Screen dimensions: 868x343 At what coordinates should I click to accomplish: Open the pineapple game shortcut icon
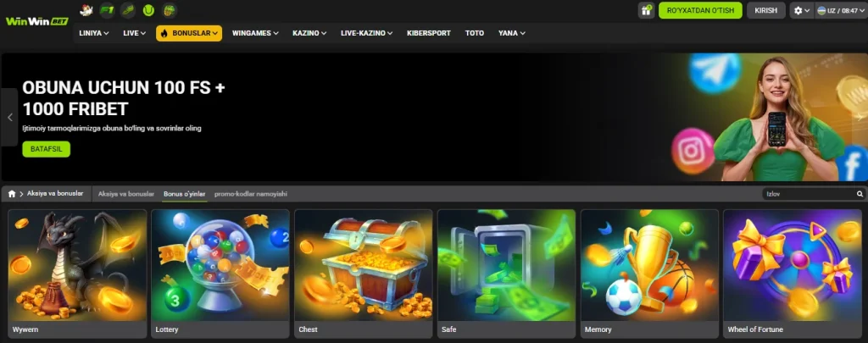coord(170,10)
